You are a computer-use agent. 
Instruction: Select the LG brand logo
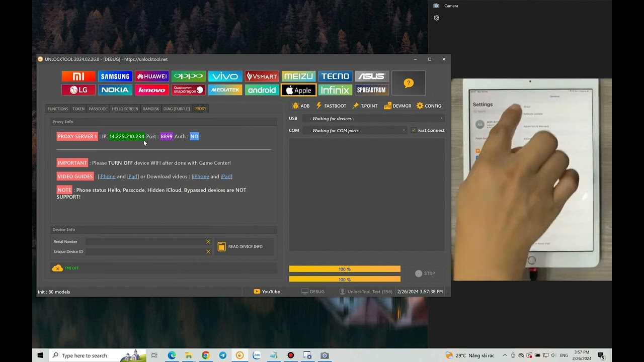78,90
